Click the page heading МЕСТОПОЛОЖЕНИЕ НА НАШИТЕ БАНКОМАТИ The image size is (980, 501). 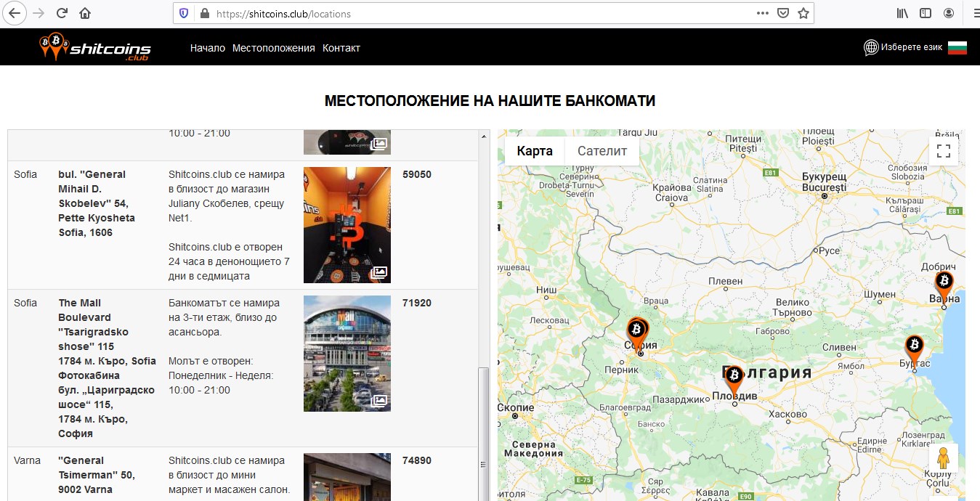[490, 101]
